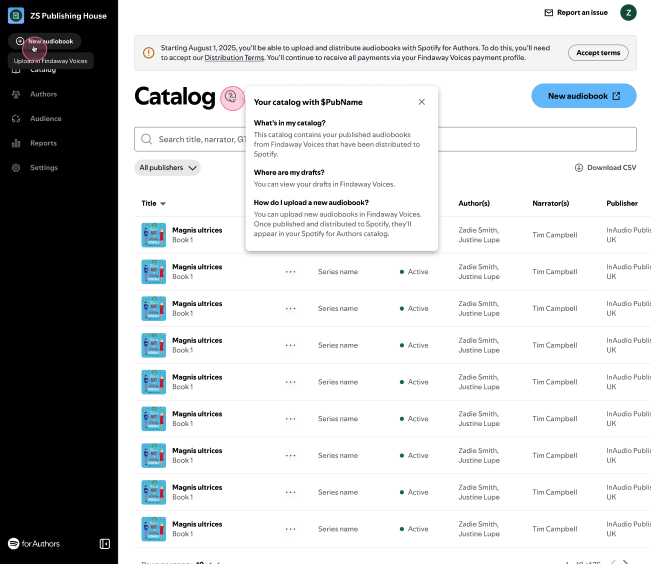Screen dimensions: 651x564
Task: Collapse the sidebar panel icon
Action: point(105,544)
